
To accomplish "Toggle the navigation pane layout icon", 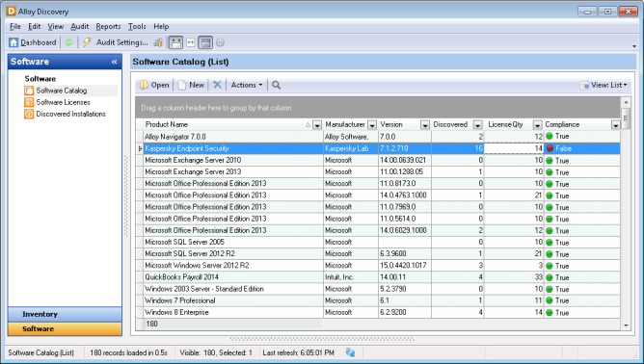I will tap(176, 42).
